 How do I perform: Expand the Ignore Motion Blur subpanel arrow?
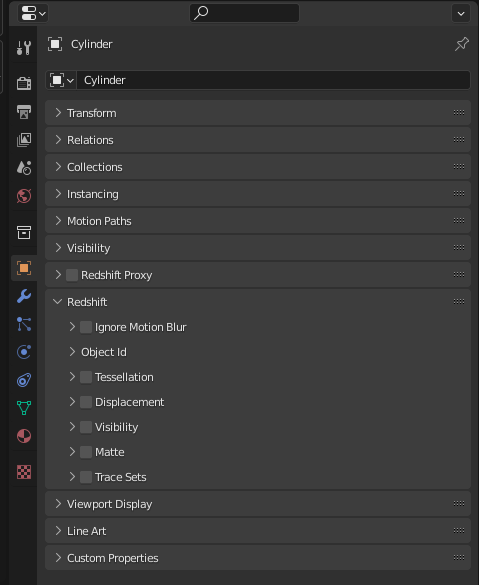tap(72, 327)
